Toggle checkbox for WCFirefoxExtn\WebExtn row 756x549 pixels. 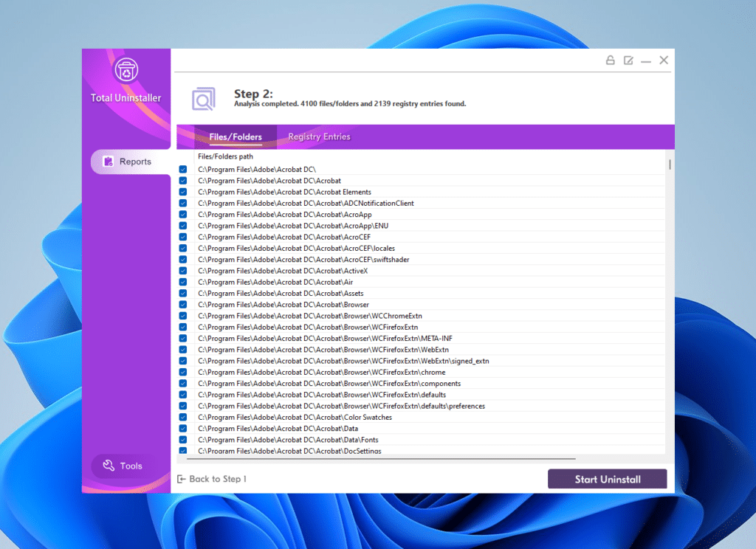tap(183, 350)
